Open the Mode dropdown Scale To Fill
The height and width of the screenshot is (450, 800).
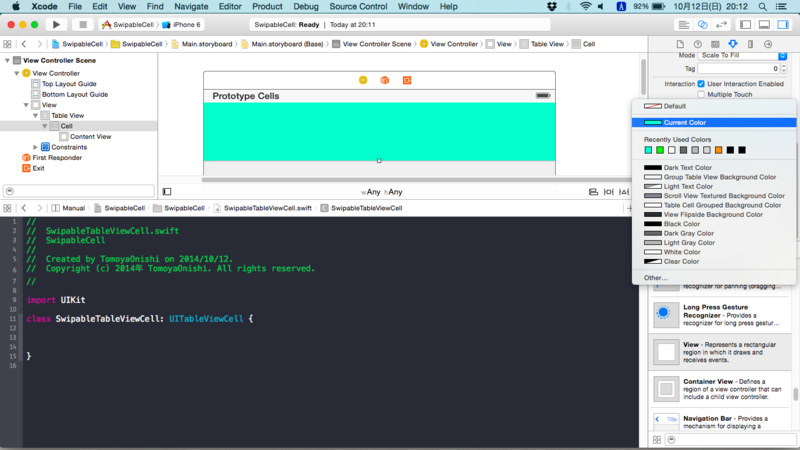(742, 55)
